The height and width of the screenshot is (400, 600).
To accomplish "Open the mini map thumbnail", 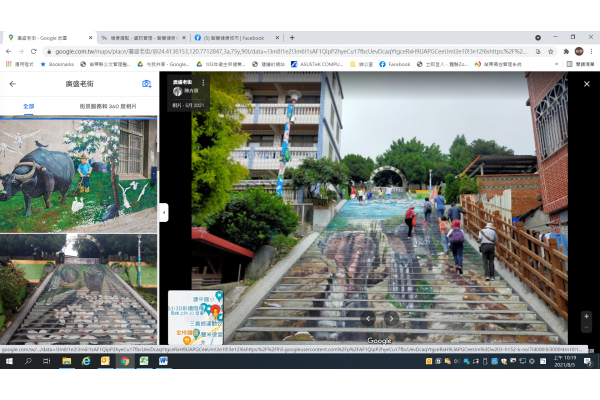I will coord(196,318).
